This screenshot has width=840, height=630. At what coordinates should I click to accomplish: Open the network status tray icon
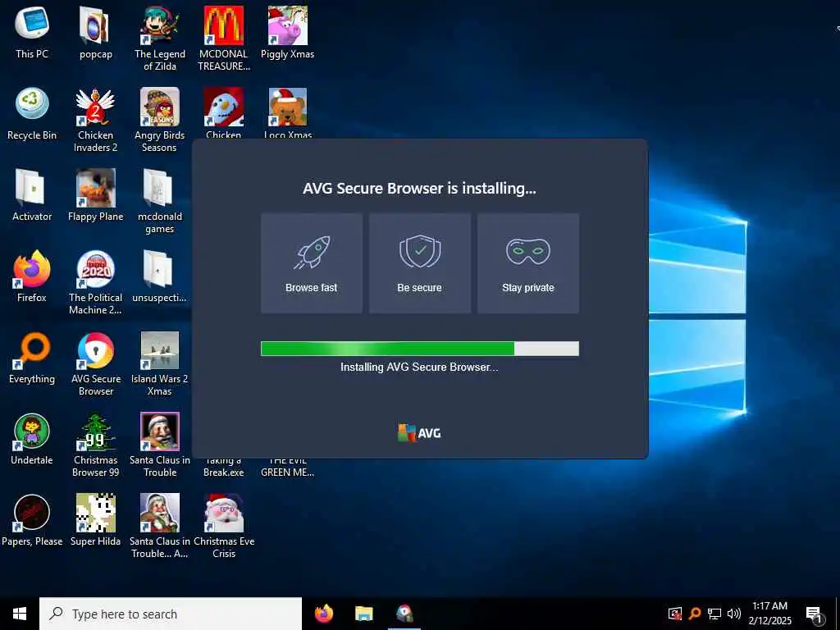714,614
